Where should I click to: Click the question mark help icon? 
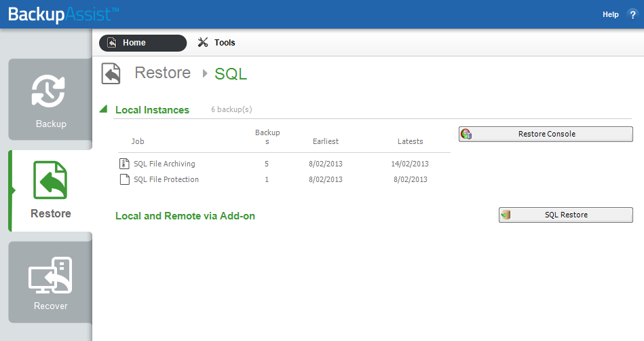pyautogui.click(x=632, y=14)
